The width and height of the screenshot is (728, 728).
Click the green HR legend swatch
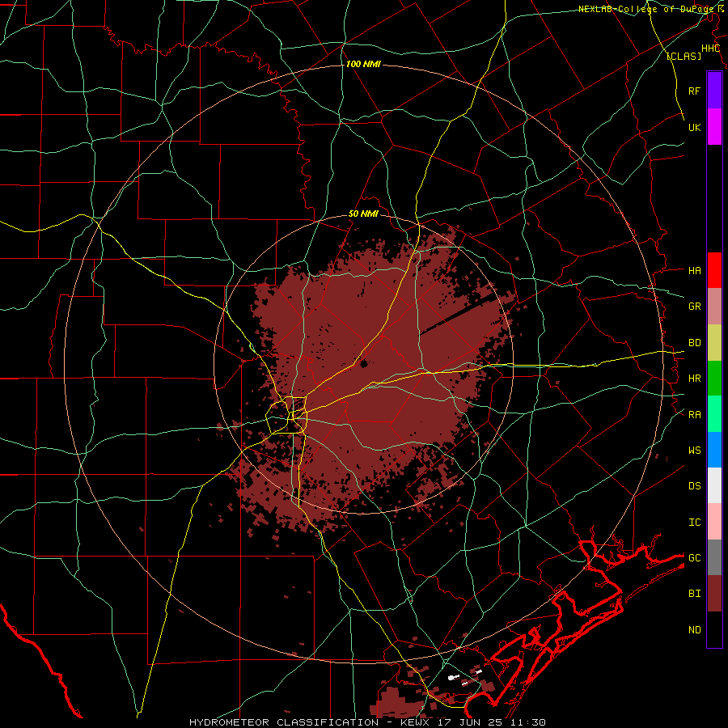tap(714, 379)
